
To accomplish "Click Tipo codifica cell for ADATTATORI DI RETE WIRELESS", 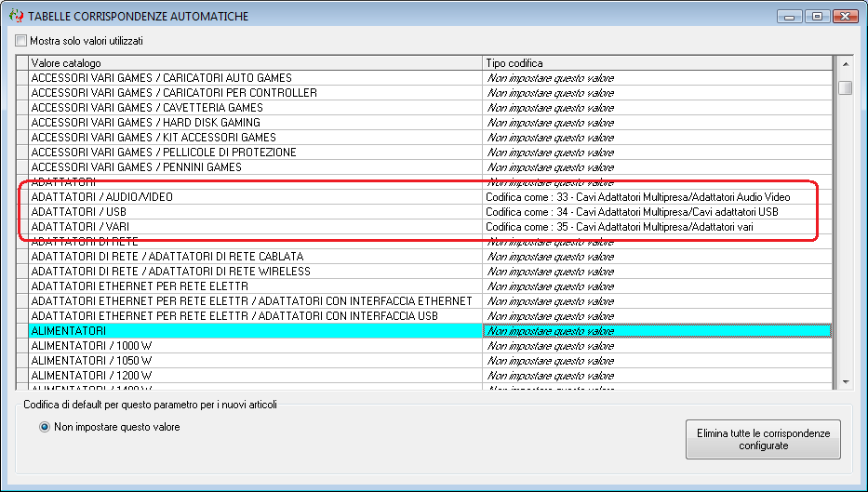I will [657, 272].
